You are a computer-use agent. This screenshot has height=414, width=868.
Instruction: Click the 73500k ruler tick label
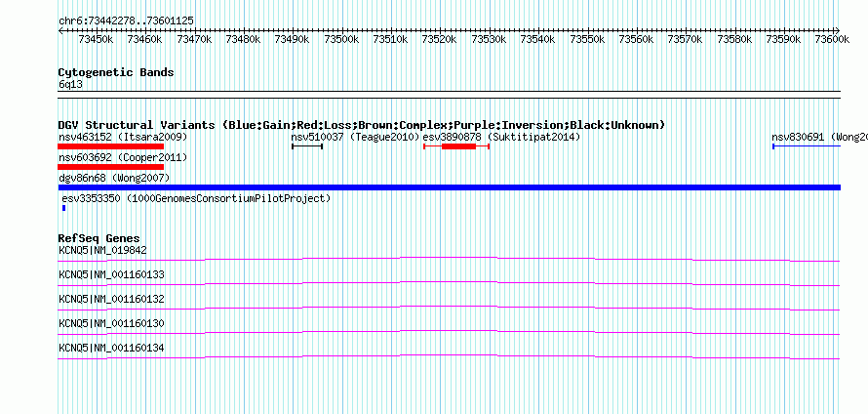click(341, 39)
